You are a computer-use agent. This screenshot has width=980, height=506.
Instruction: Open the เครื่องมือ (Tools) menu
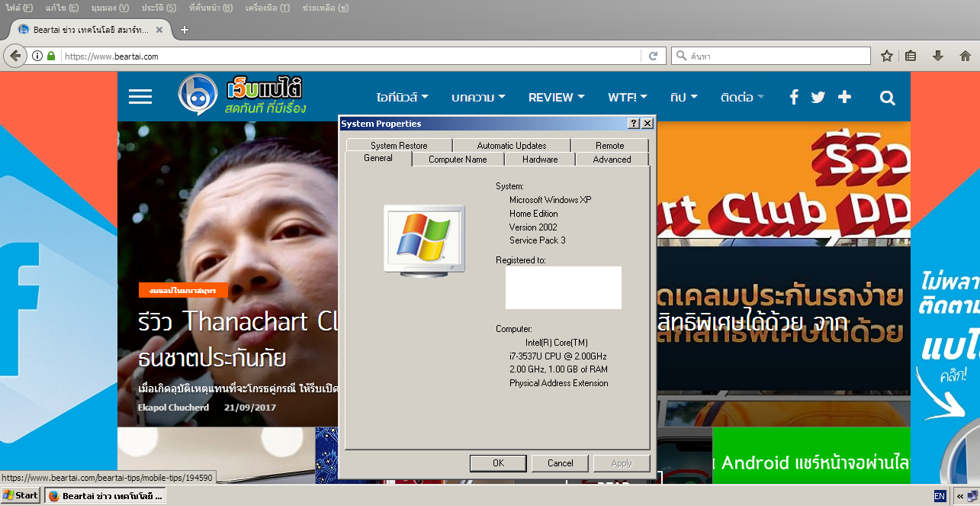tap(268, 8)
